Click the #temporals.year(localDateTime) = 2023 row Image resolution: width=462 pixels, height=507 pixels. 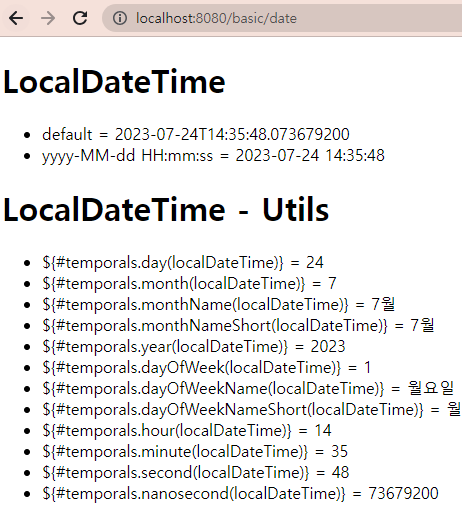coord(194,347)
